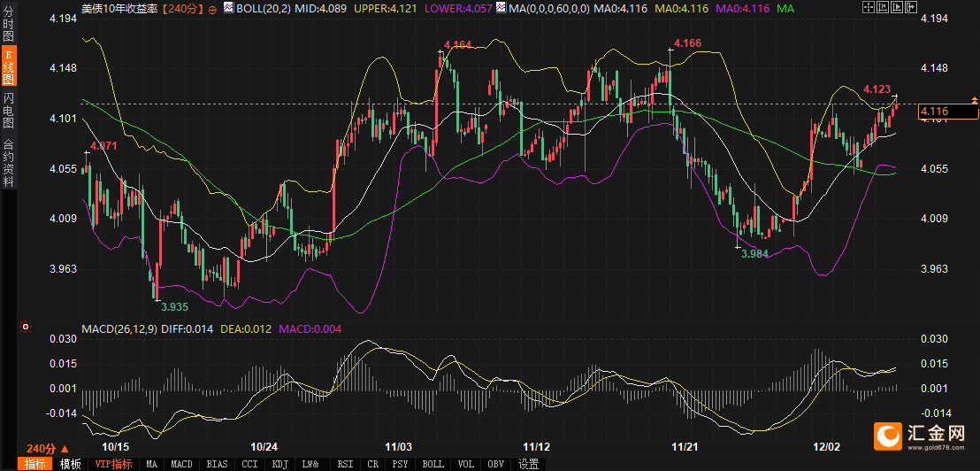
Task: Click the MA indicator settings icon in header
Action: click(502, 8)
